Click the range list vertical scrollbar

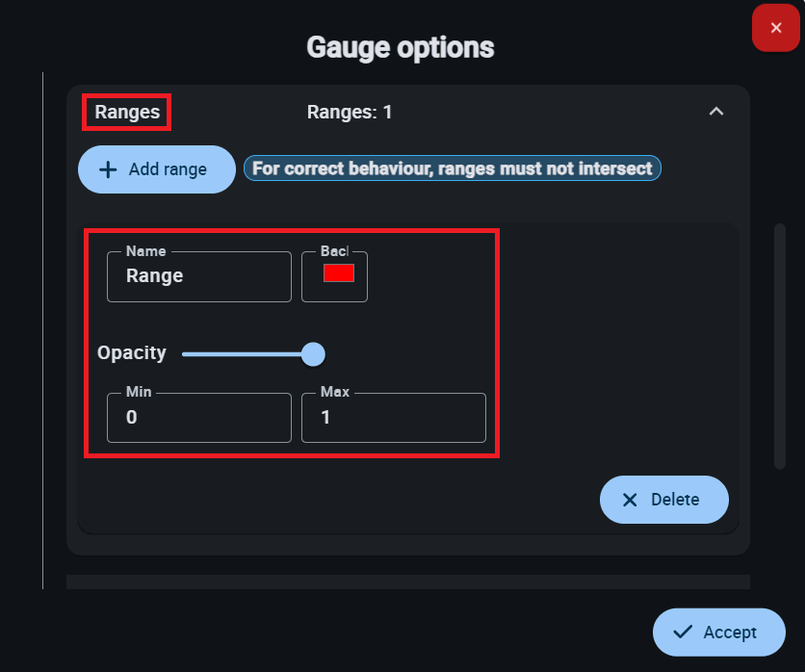point(780,347)
